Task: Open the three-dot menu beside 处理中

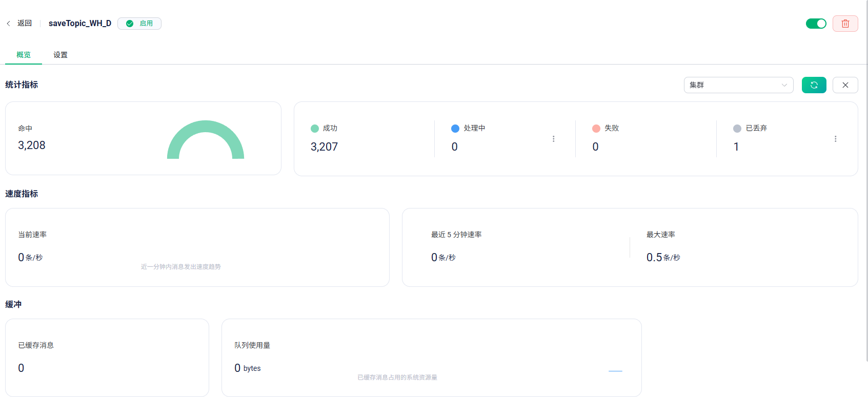Action: tap(553, 139)
